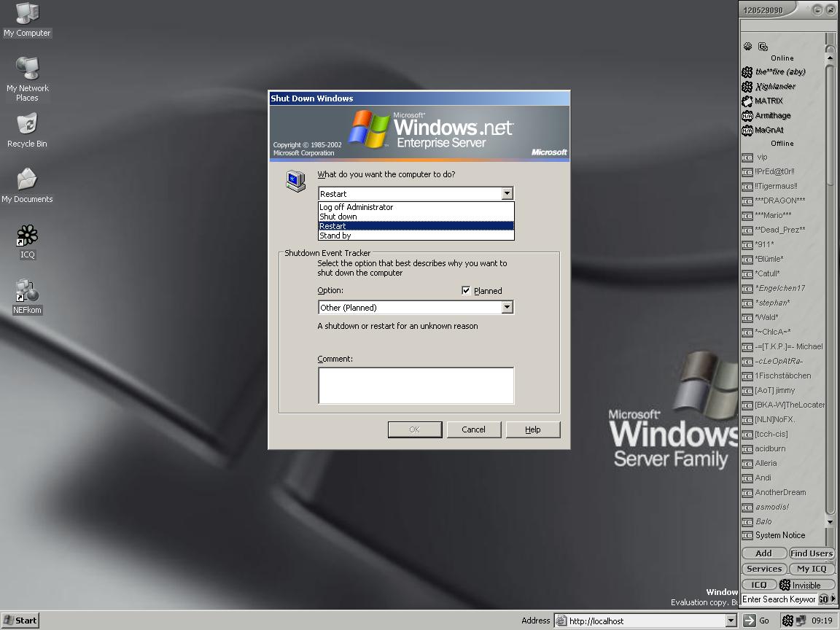Open the Recycle Bin icon
The width and height of the screenshot is (840, 630).
click(27, 125)
